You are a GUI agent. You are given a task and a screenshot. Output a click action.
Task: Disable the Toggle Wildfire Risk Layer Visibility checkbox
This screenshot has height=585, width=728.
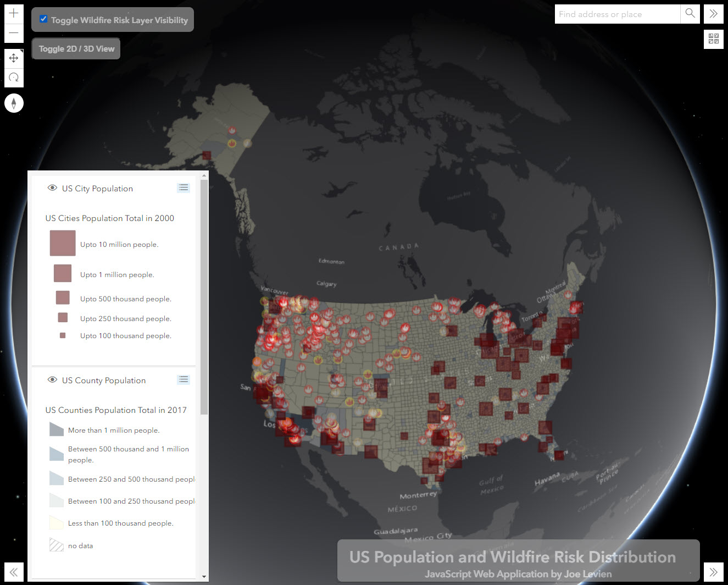43,19
